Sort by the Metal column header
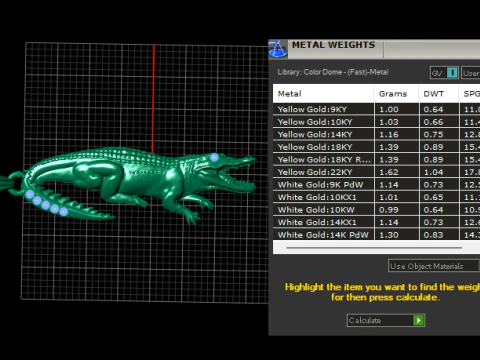480x360 pixels. pos(323,94)
